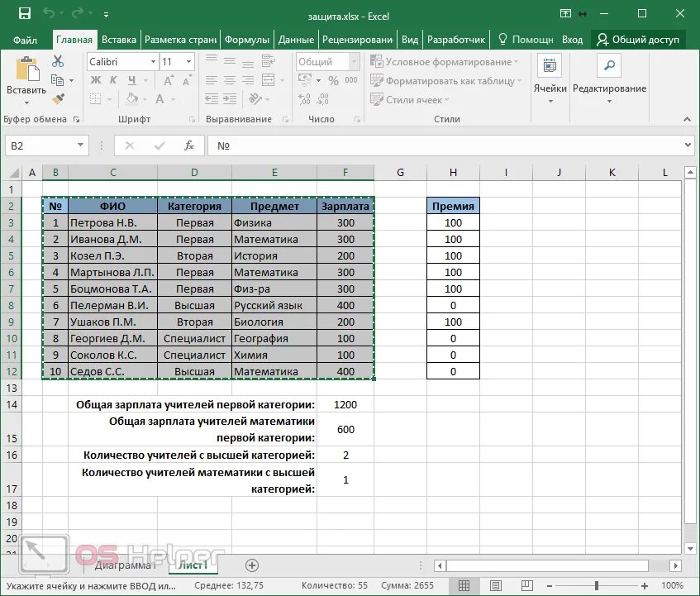This screenshot has height=596, width=700.
Task: Click the zoom out minus button
Action: pos(550,586)
